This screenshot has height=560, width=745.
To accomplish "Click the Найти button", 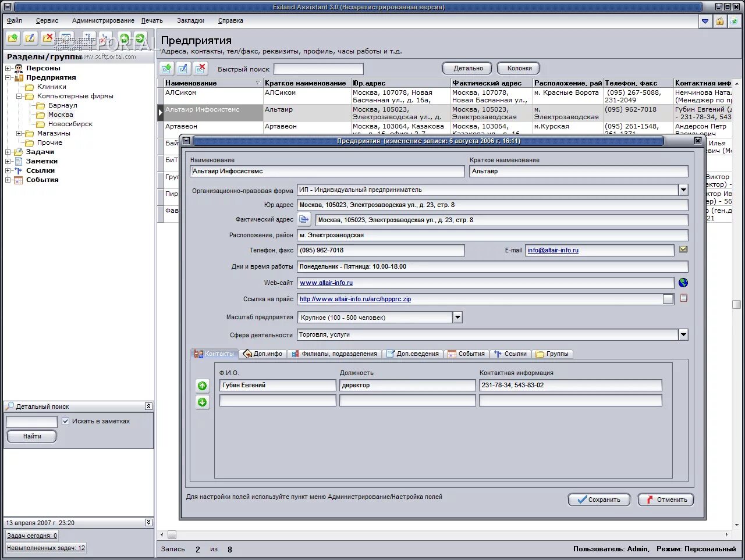I will click(32, 436).
